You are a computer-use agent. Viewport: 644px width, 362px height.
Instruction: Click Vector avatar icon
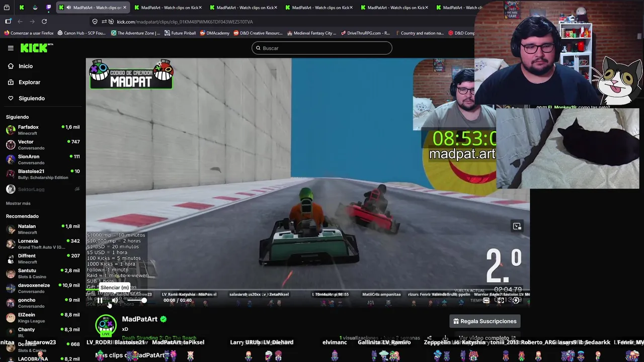[x=11, y=144]
